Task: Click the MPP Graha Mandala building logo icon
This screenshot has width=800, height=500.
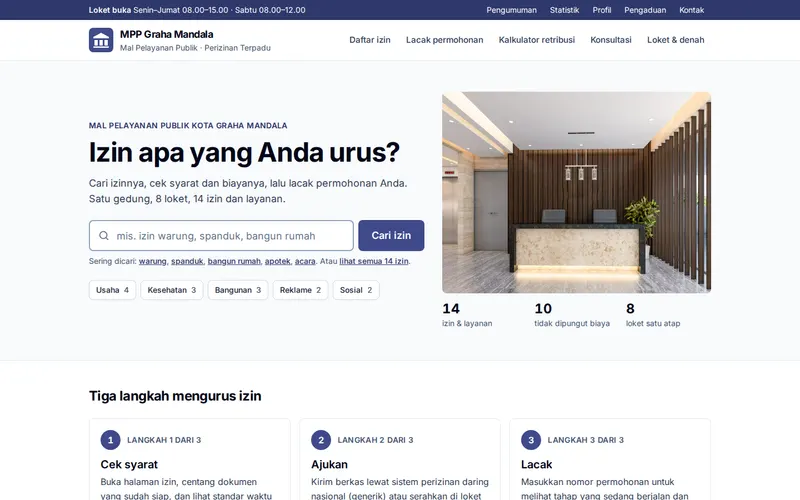Action: tap(101, 40)
